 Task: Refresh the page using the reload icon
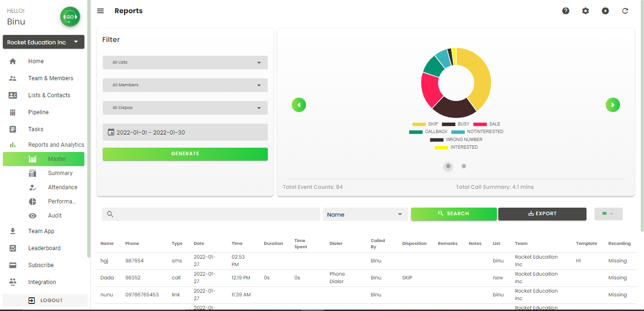pyautogui.click(x=625, y=11)
